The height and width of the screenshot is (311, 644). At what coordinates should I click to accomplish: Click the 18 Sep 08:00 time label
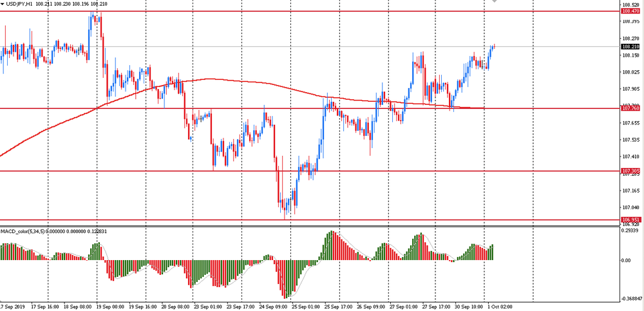coord(79,307)
